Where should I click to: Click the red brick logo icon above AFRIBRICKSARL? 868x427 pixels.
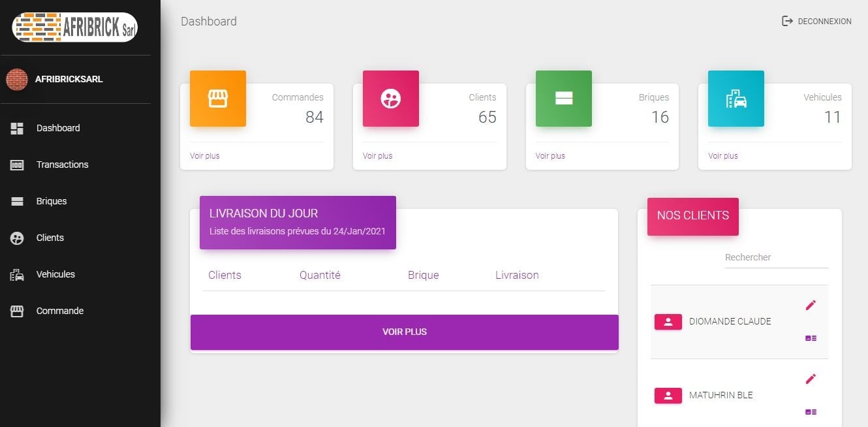pos(17,79)
